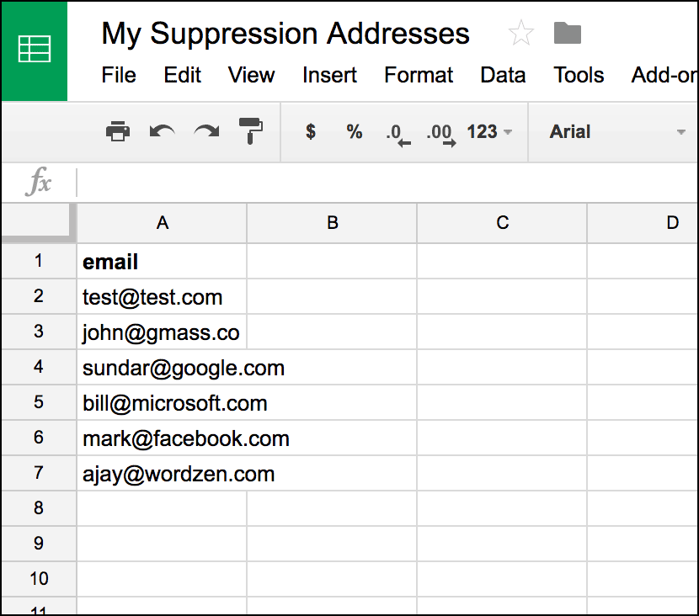Click the redo arrow icon
The height and width of the screenshot is (616, 699).
pos(206,131)
